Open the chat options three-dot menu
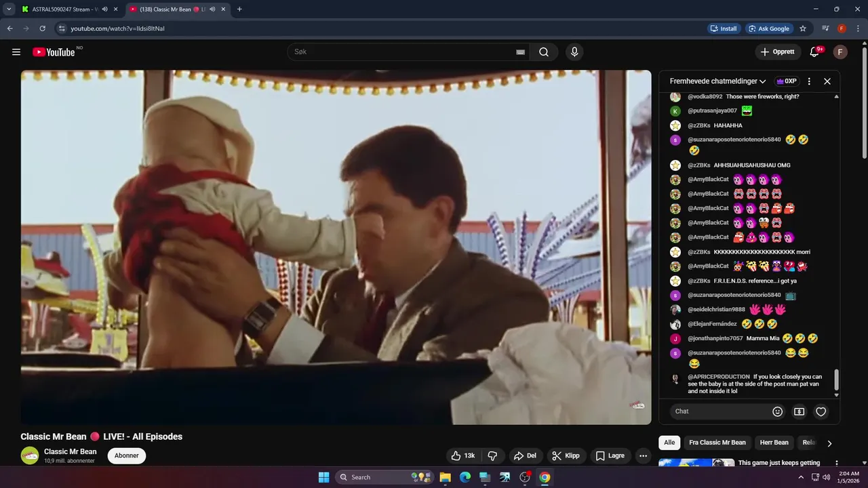Screen dimensions: 868x488 coord(809,81)
